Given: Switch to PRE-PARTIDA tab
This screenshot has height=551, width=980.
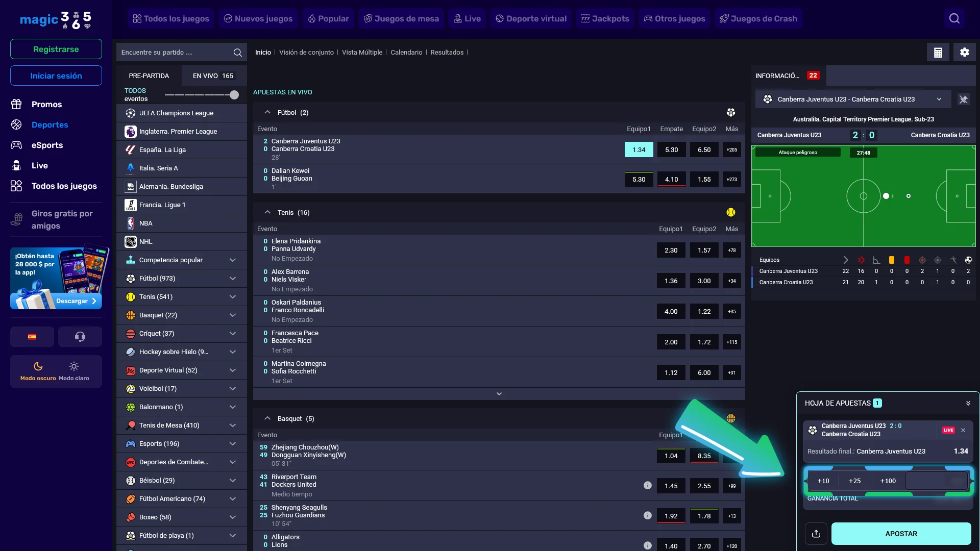Looking at the screenshot, I should (149, 76).
